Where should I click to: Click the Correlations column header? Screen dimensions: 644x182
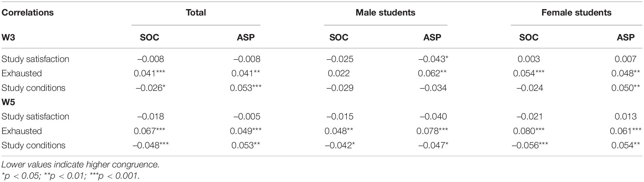(x=28, y=12)
